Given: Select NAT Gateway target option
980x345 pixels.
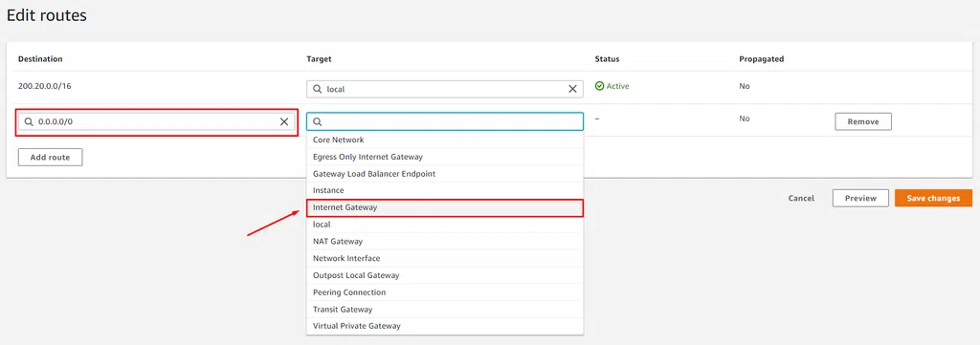Looking at the screenshot, I should [445, 241].
